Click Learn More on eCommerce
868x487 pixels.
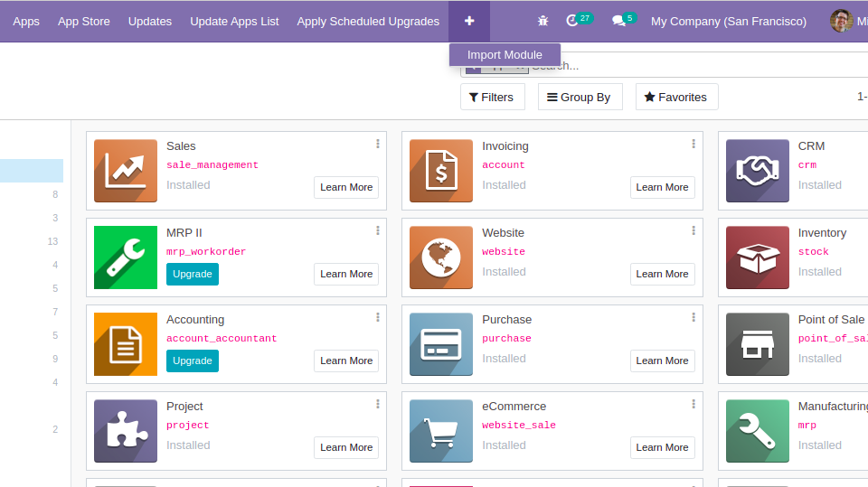pyautogui.click(x=662, y=447)
